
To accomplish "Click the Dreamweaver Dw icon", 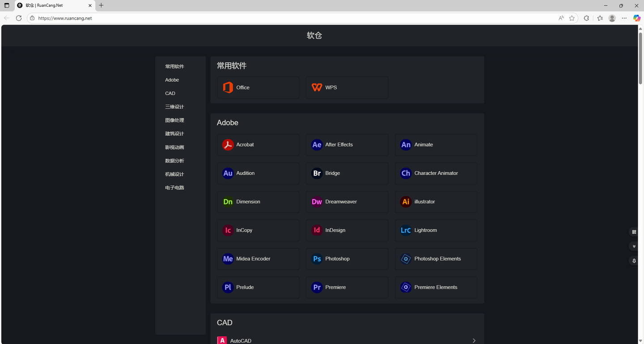I will tap(317, 202).
